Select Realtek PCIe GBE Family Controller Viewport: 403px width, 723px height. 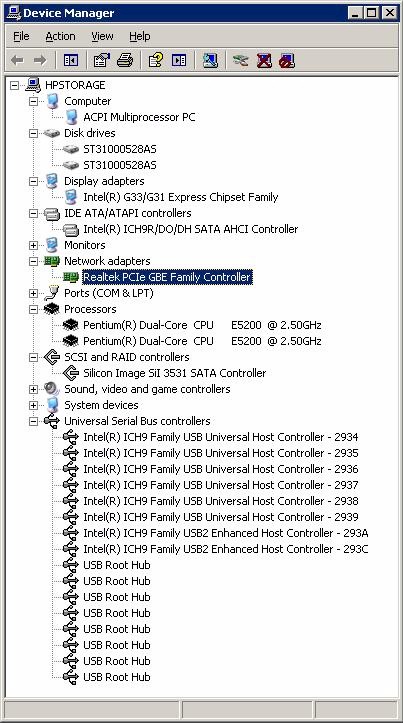(167, 277)
